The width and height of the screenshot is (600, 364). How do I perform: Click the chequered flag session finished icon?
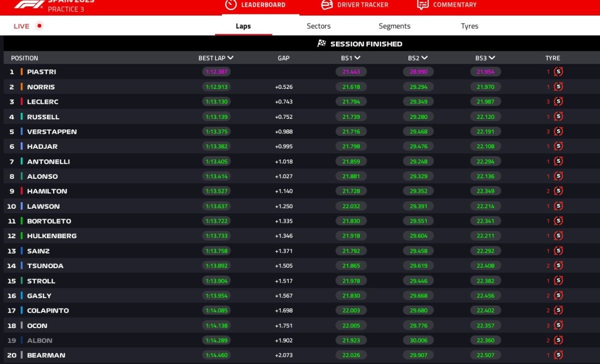point(322,43)
